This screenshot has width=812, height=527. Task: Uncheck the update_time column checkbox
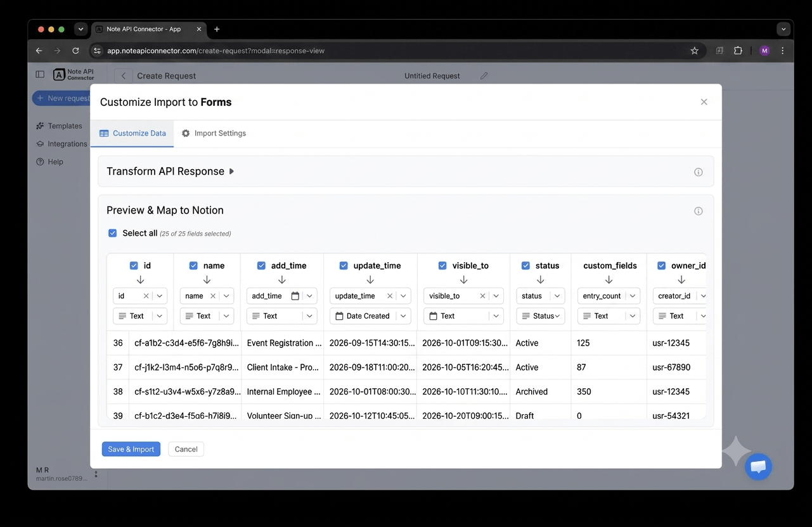click(x=344, y=266)
